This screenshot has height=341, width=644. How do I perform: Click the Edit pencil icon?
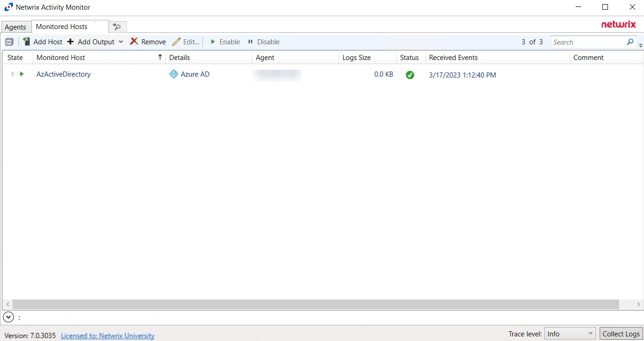(x=176, y=42)
